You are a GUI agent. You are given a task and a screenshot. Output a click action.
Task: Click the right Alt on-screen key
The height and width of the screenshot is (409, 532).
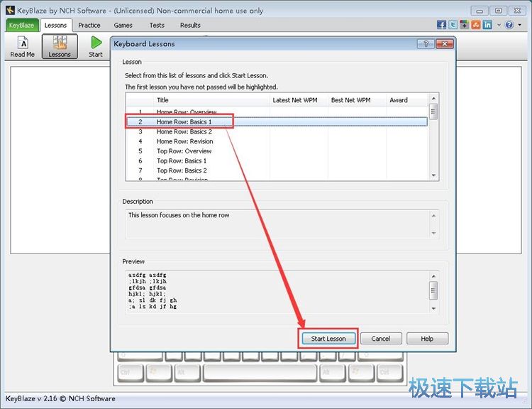point(333,373)
